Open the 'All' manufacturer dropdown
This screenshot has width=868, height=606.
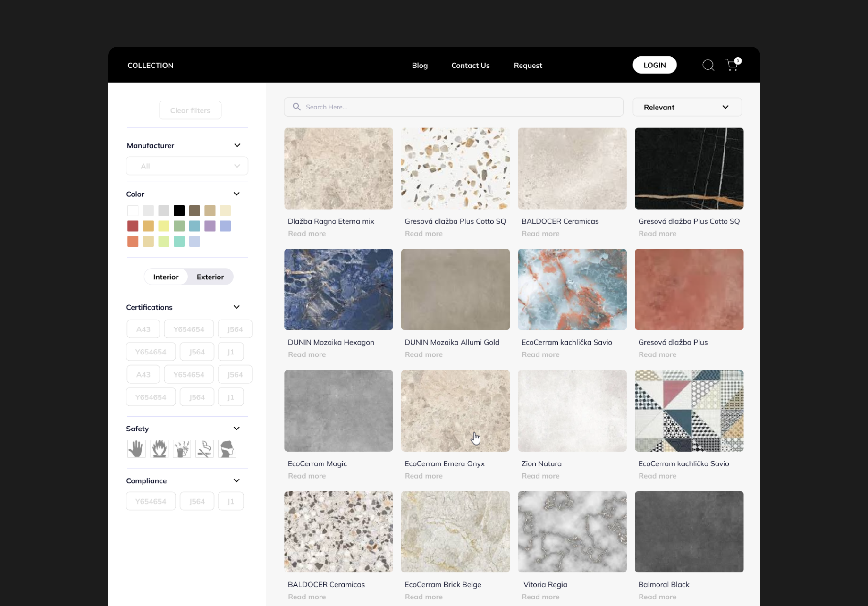click(187, 166)
